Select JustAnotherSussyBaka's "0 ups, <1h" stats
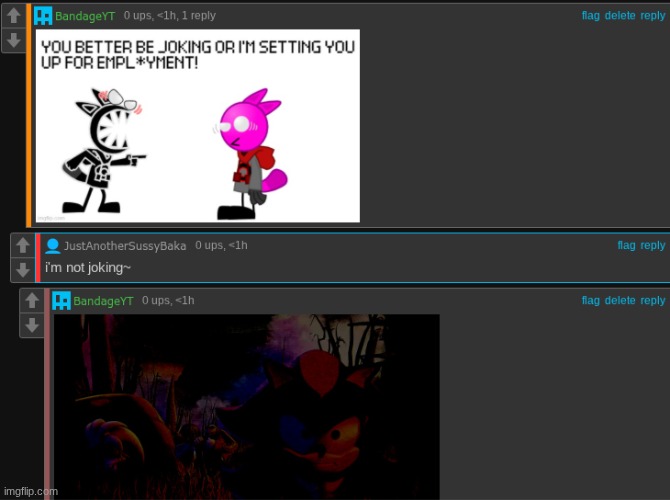The width and height of the screenshot is (670, 500). point(221,245)
